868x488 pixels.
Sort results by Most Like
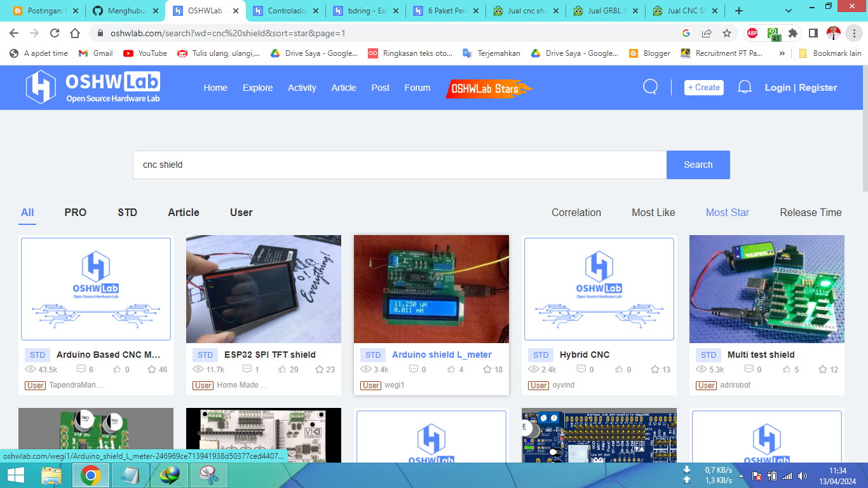653,212
